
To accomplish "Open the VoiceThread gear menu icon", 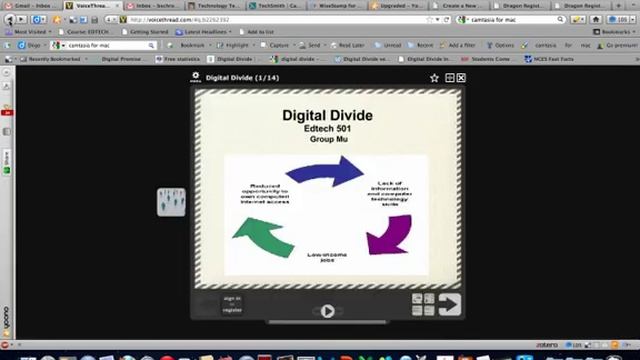I will click(x=196, y=77).
